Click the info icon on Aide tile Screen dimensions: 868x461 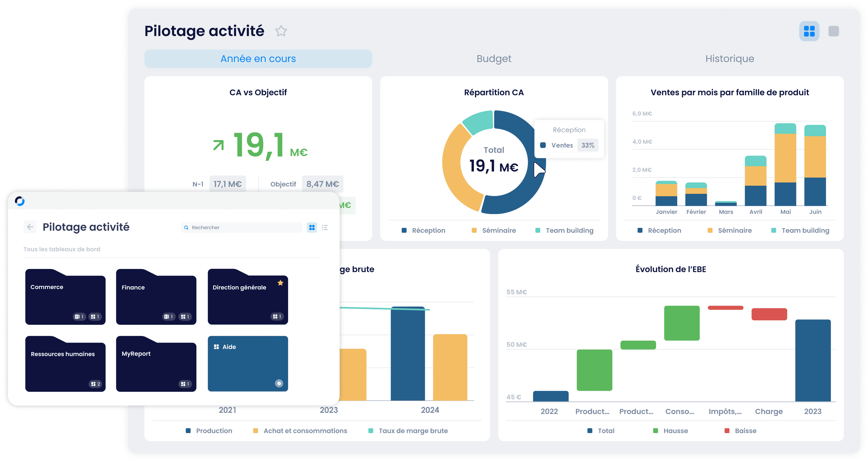pos(279,383)
